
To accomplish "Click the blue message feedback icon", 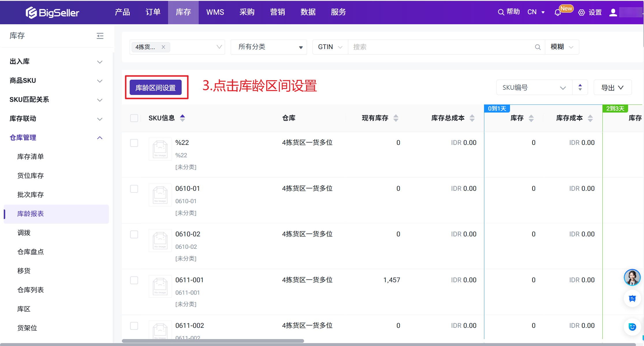I will [632, 298].
